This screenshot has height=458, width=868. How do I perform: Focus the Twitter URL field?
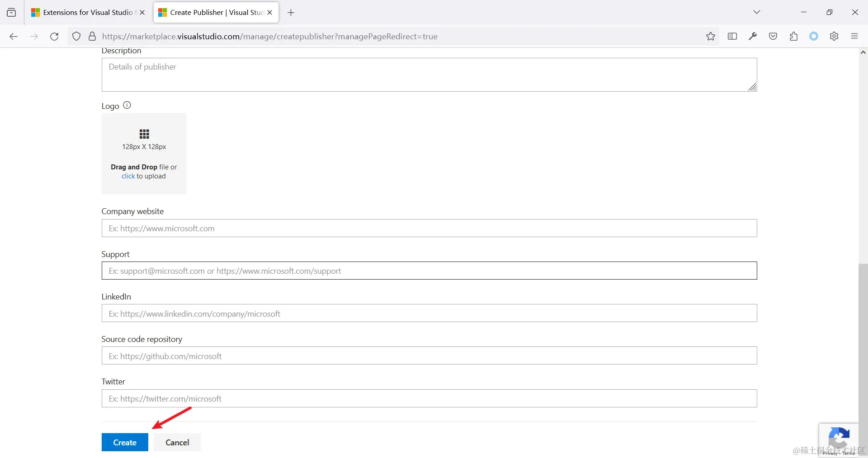[429, 399]
